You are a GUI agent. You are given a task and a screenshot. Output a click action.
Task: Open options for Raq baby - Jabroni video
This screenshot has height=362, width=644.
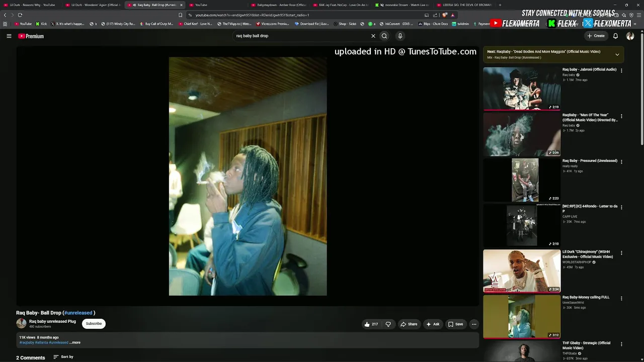(621, 71)
